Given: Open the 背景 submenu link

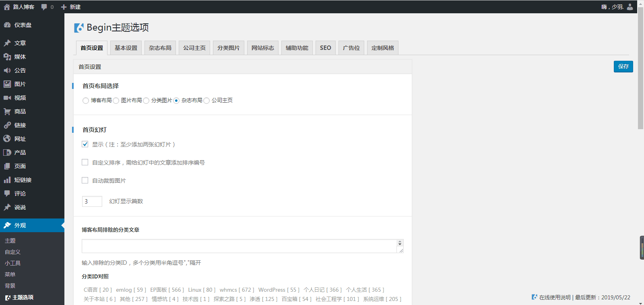Looking at the screenshot, I should [x=10, y=286].
